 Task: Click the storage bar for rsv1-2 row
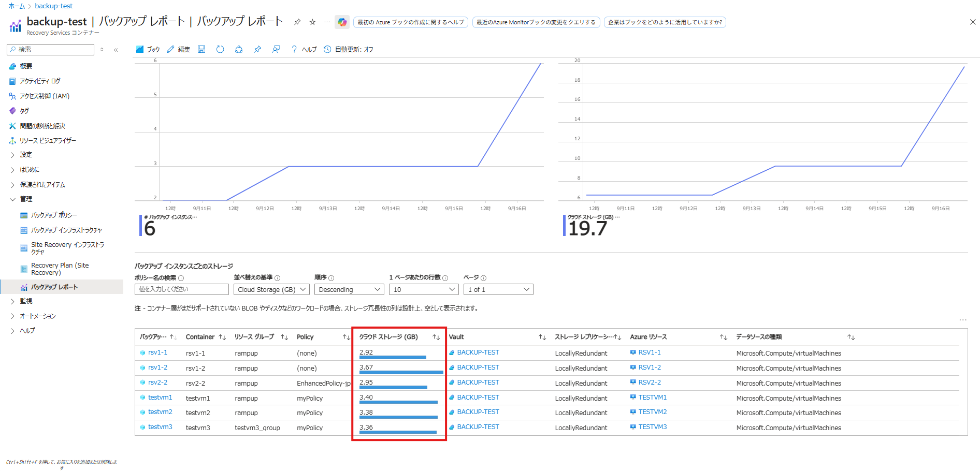coord(401,372)
